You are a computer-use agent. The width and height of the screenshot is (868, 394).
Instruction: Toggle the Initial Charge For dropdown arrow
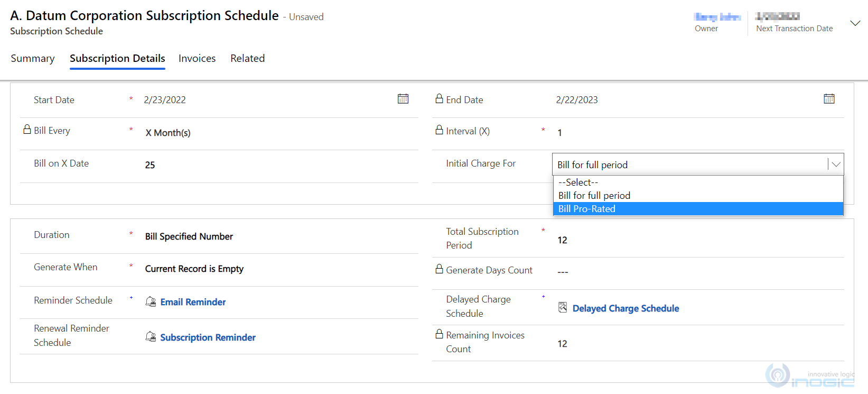[836, 164]
